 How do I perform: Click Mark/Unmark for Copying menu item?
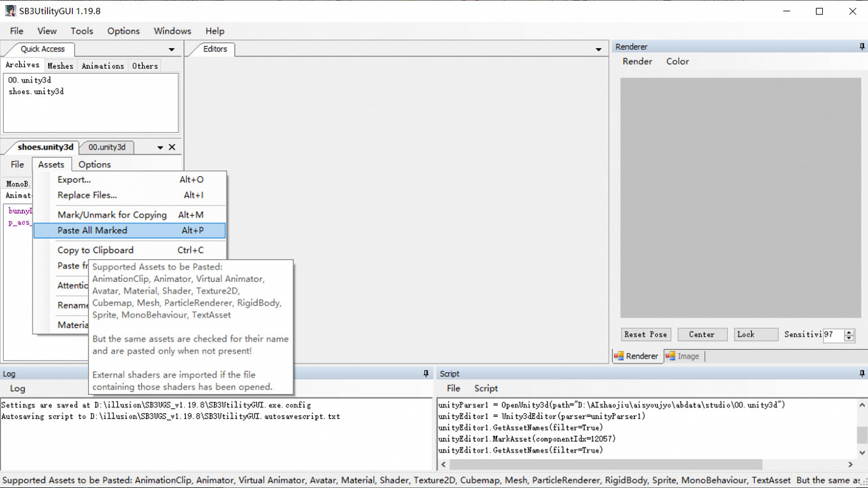pyautogui.click(x=112, y=215)
